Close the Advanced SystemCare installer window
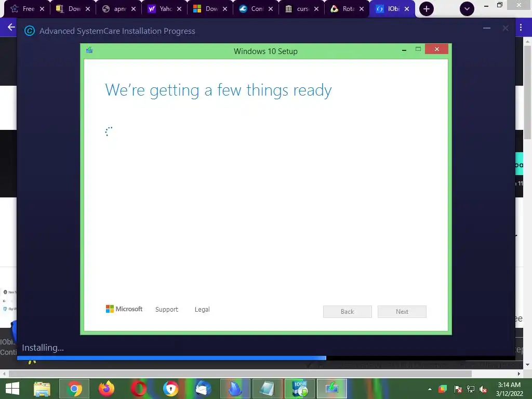 pos(505,28)
